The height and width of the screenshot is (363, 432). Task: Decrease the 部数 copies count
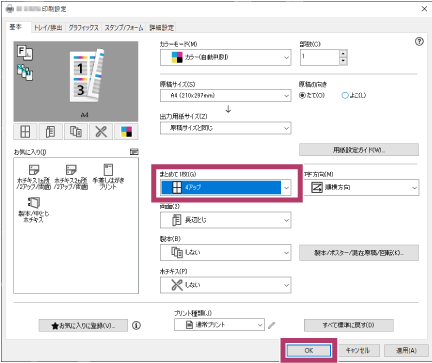pos(343,61)
